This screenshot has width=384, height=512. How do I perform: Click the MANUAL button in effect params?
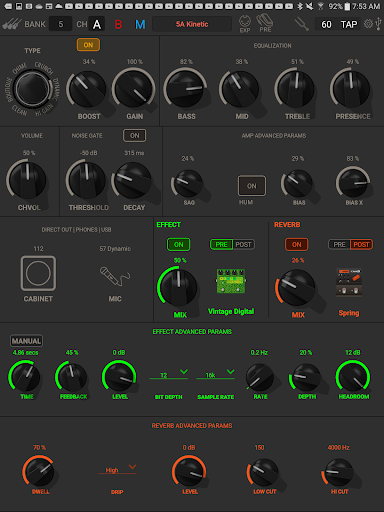(26, 341)
